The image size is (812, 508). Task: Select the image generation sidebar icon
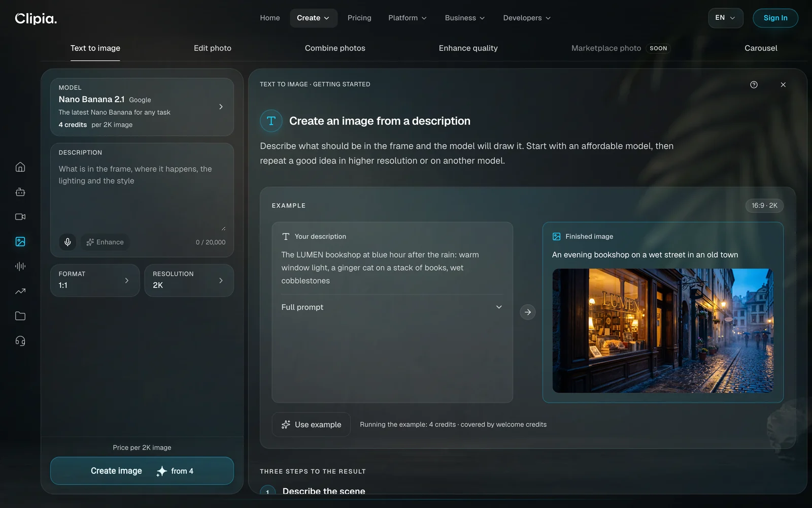tap(20, 242)
